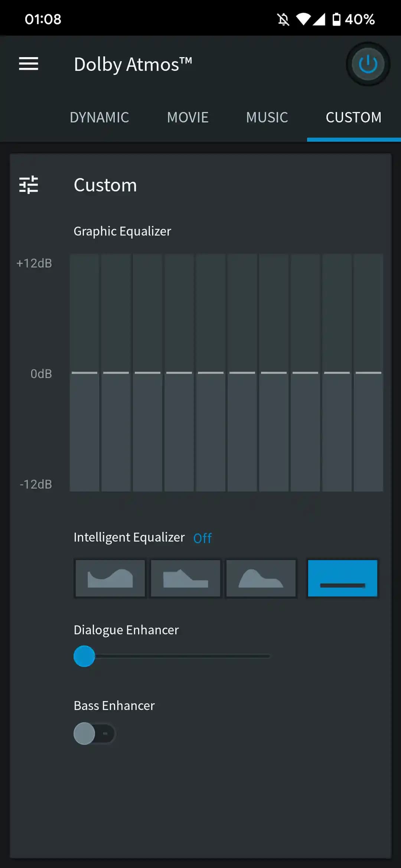Click the fifth graphic equalizer band
401x868 pixels.
click(211, 372)
